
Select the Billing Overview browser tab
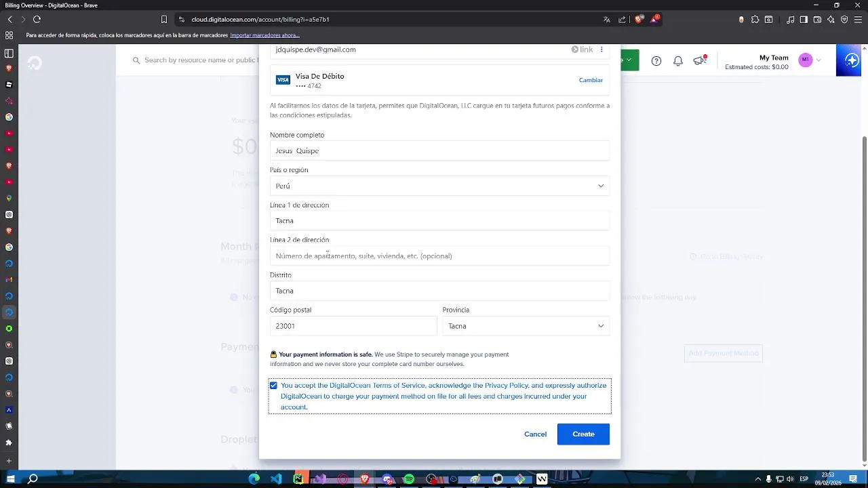(52, 5)
